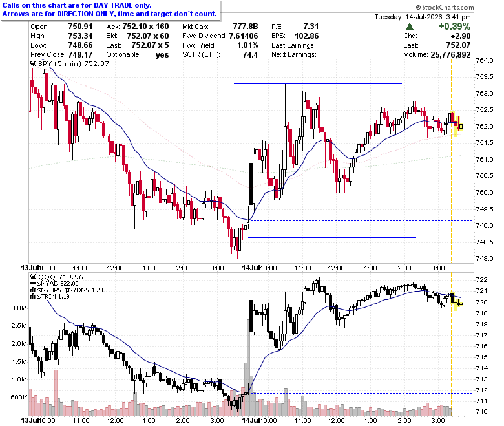
Task: Click the SPY (5 min) 752.07 label
Action: click(73, 63)
